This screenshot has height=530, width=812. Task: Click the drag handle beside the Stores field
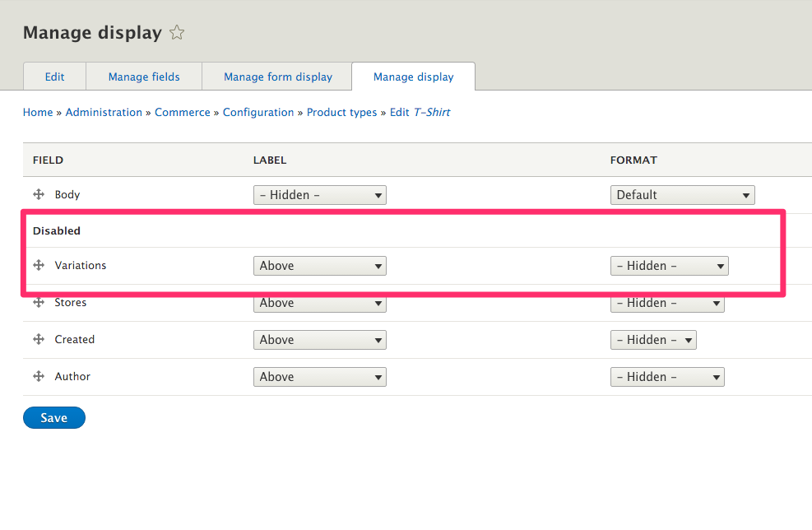tap(39, 302)
